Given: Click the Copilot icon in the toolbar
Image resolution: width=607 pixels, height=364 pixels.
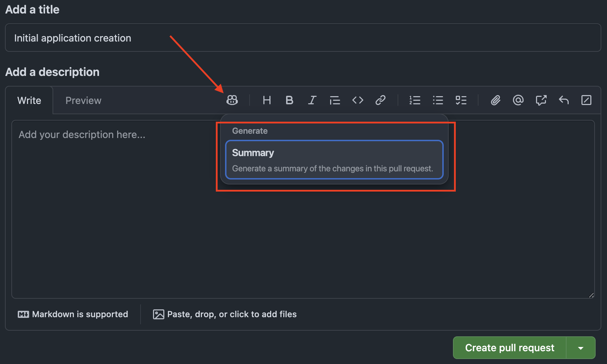Looking at the screenshot, I should coord(232,100).
